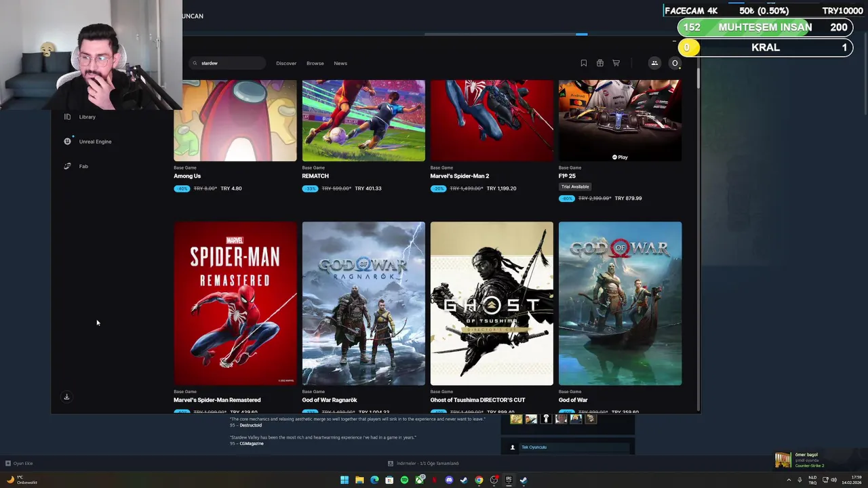The width and height of the screenshot is (868, 488).
Task: Open Google Chrome from the taskbar
Action: pos(479,480)
